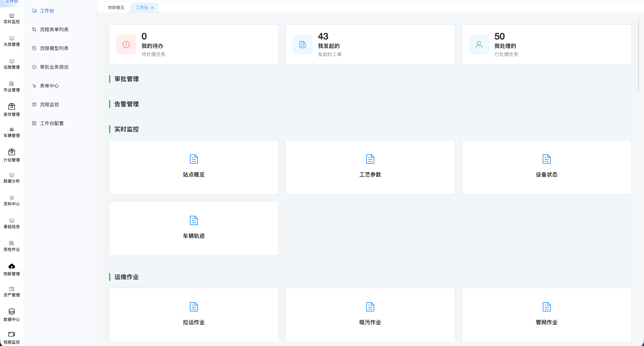The width and height of the screenshot is (644, 346).
Task: Click the 我处理的 user icon
Action: pos(479,45)
